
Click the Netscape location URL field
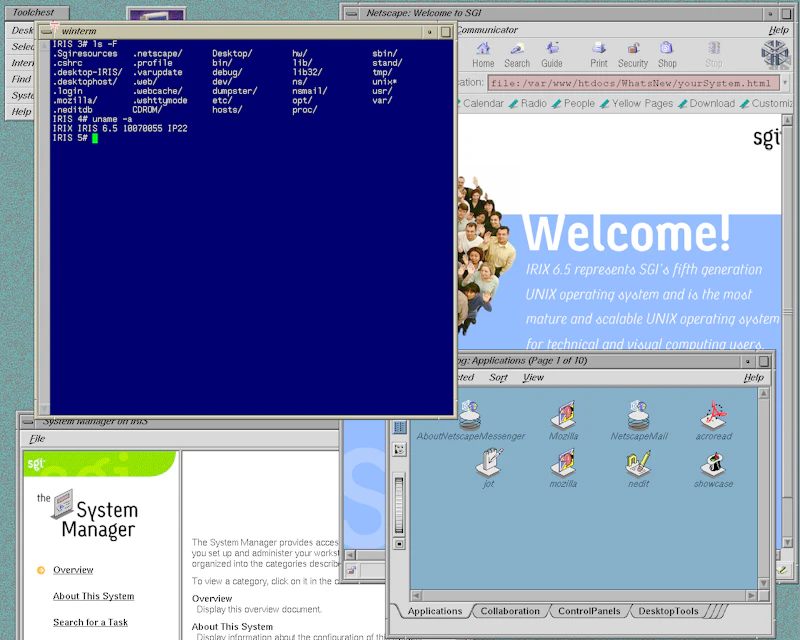coord(633,83)
